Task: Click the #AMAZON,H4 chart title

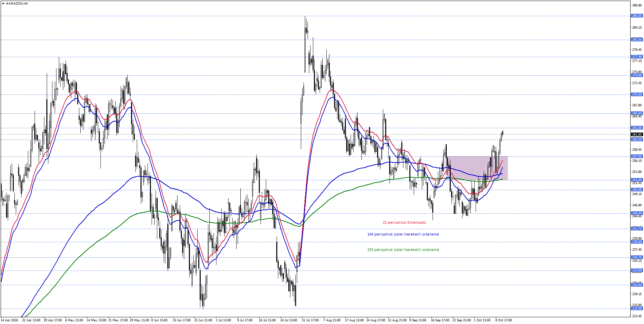Action: [x=17, y=4]
